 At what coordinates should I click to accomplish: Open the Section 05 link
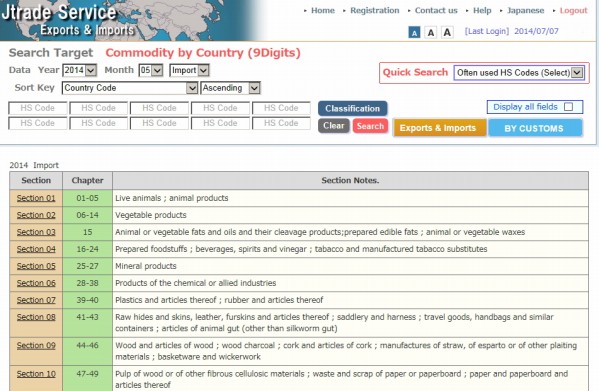coord(36,266)
